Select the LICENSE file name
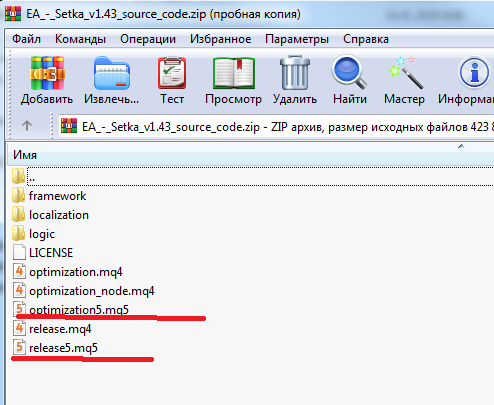494x405 pixels. pyautogui.click(x=51, y=253)
